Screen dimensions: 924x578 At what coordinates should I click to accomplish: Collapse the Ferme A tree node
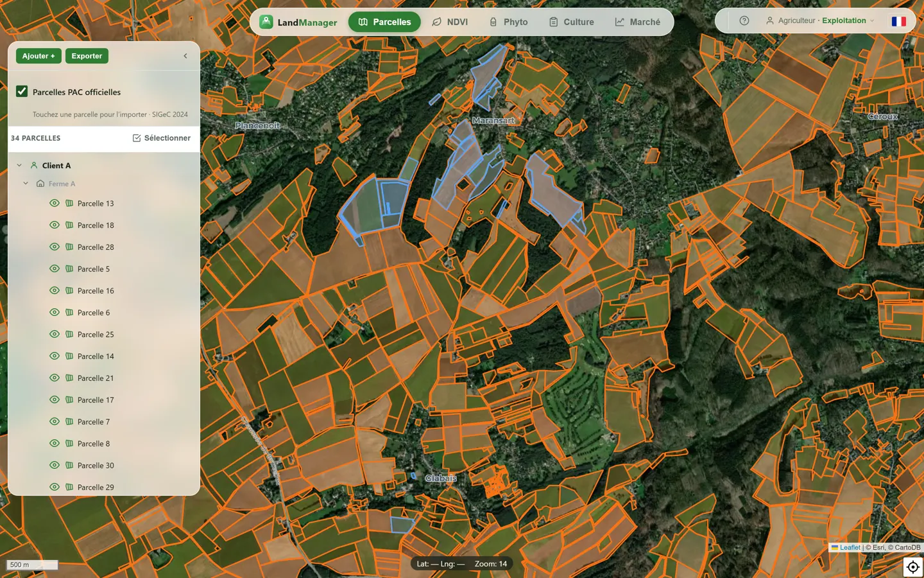click(x=26, y=184)
